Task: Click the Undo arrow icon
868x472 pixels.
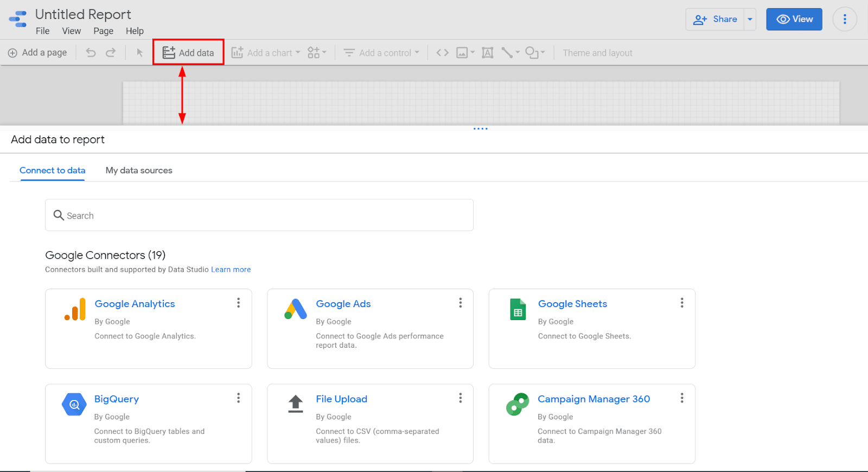Action: pos(91,53)
